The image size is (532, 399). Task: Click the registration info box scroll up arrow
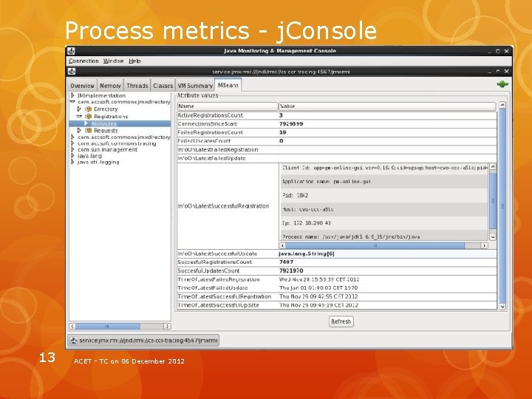coord(493,166)
